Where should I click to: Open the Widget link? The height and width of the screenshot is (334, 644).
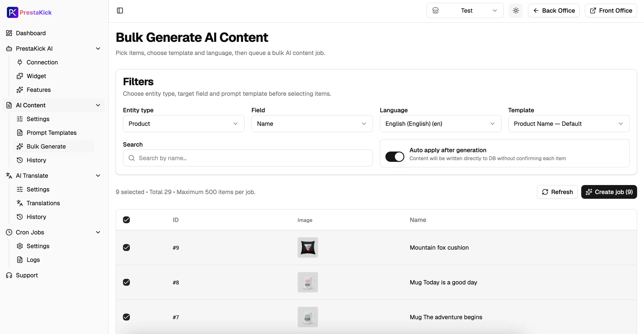coord(54,76)
